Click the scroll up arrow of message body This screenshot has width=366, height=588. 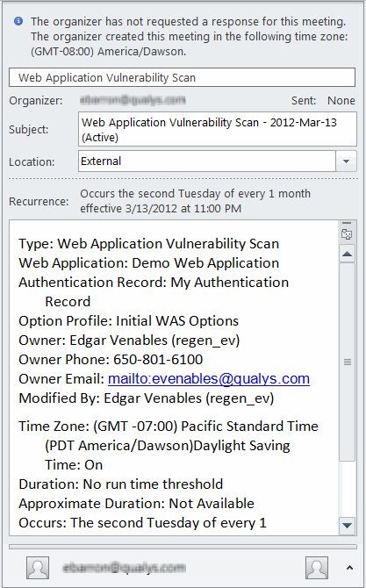coord(348,255)
